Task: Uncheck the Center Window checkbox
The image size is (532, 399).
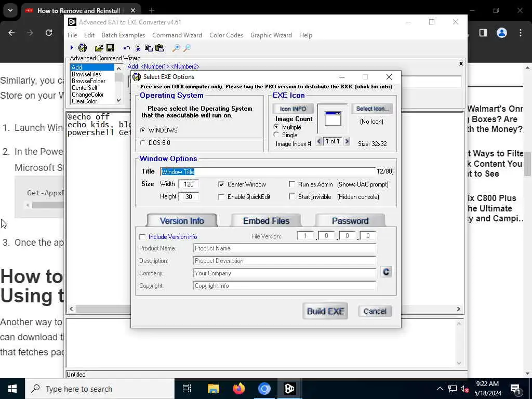Action: (221, 184)
